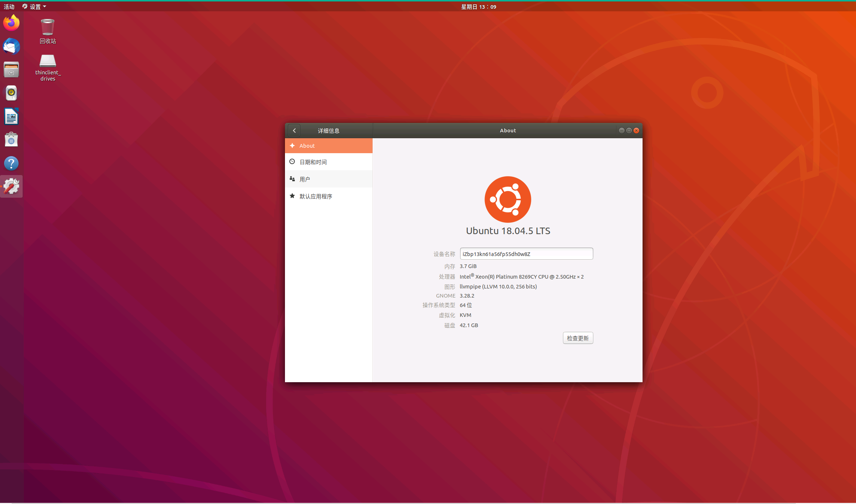Viewport: 856px width, 504px height.
Task: Open the Files manager in the dock
Action: (x=11, y=70)
